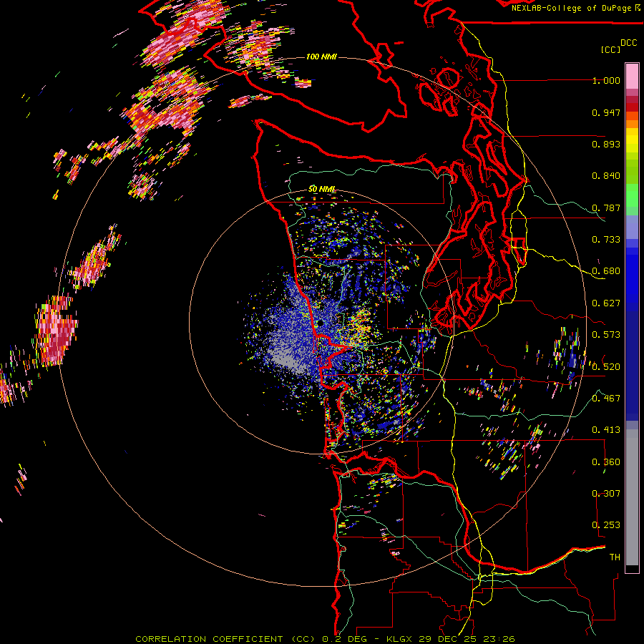Click the 0.733 color scale value

(606, 240)
